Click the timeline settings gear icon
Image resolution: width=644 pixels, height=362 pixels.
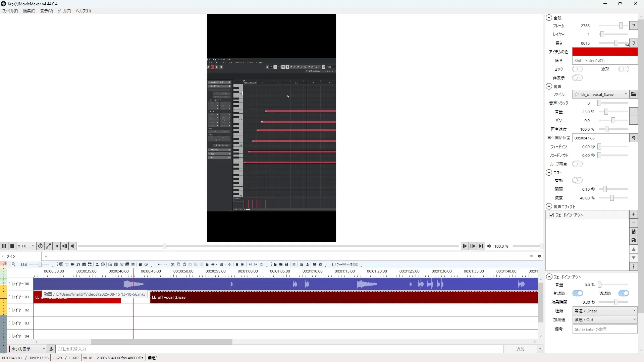[x=539, y=256]
